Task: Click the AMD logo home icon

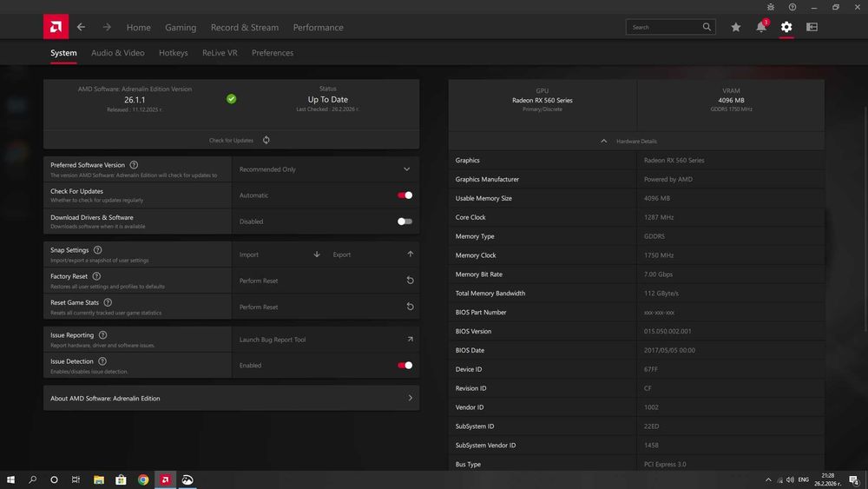Action: [56, 27]
